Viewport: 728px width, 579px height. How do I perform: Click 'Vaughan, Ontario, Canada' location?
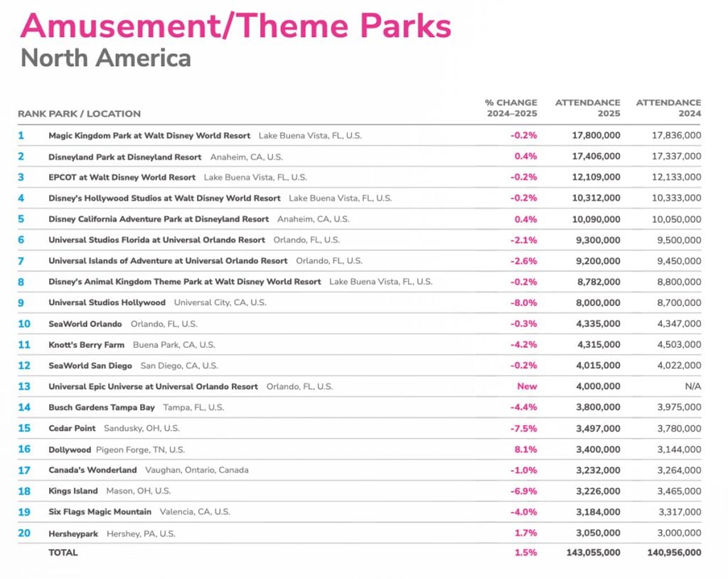pos(197,470)
